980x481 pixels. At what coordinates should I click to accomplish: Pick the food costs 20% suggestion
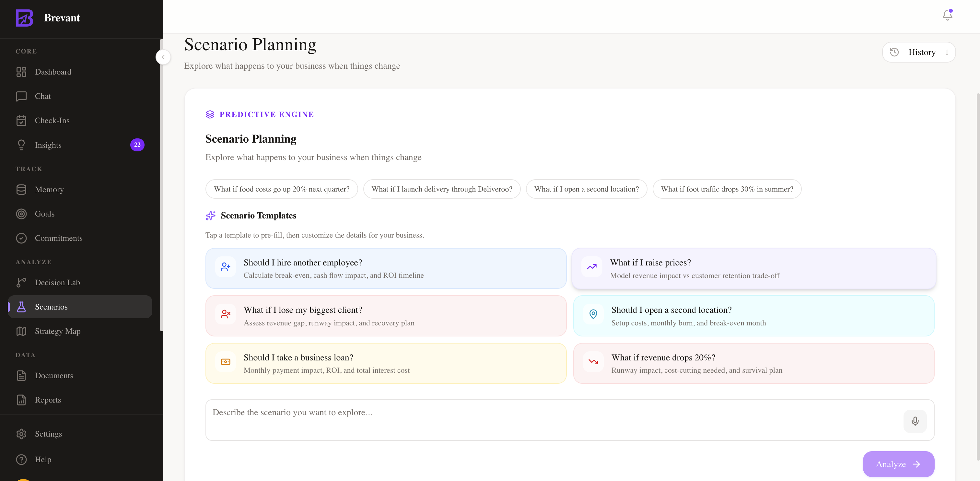[x=282, y=189]
